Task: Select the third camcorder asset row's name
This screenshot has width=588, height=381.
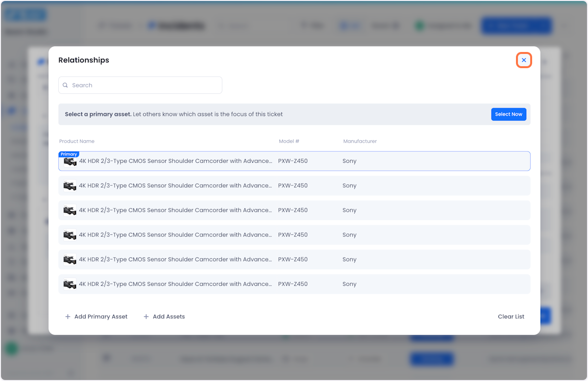Action: tap(175, 210)
